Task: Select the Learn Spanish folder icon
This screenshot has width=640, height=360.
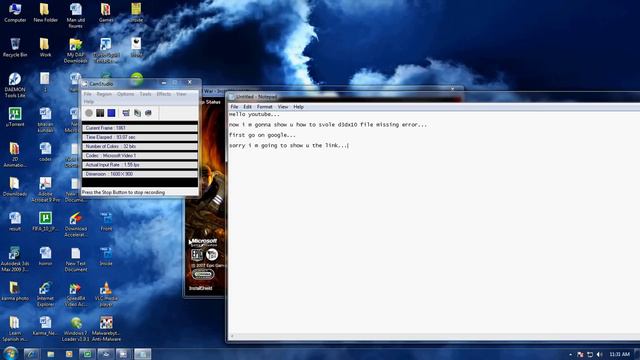Action: 15,329
